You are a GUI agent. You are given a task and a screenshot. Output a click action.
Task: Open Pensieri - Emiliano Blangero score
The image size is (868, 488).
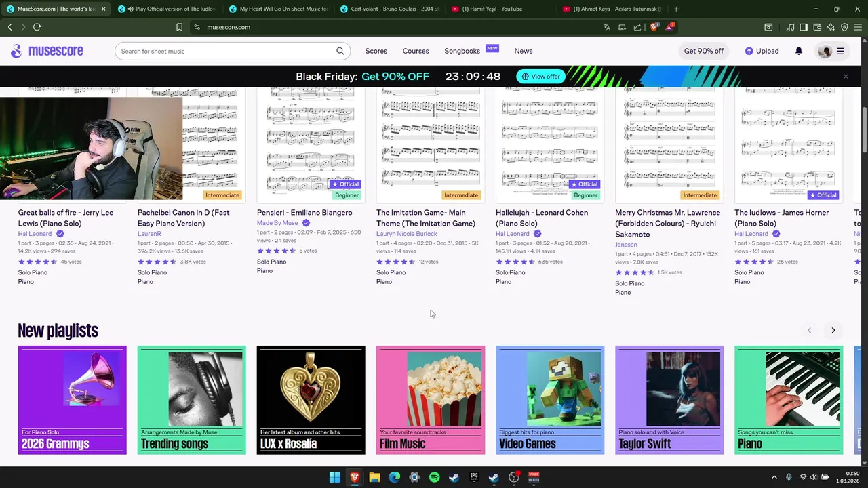[304, 213]
